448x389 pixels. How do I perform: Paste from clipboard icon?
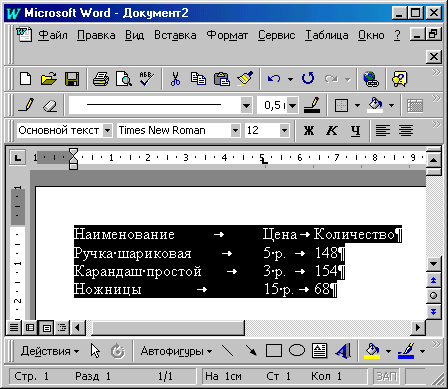pos(222,79)
